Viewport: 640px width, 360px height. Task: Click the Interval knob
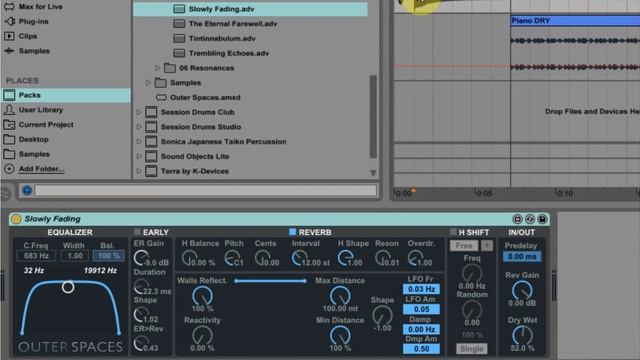pyautogui.click(x=299, y=258)
